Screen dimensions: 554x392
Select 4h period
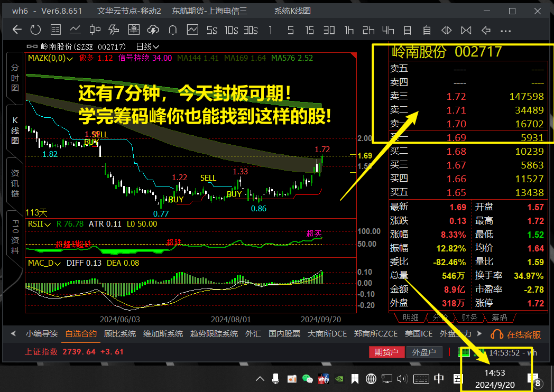coord(388,30)
